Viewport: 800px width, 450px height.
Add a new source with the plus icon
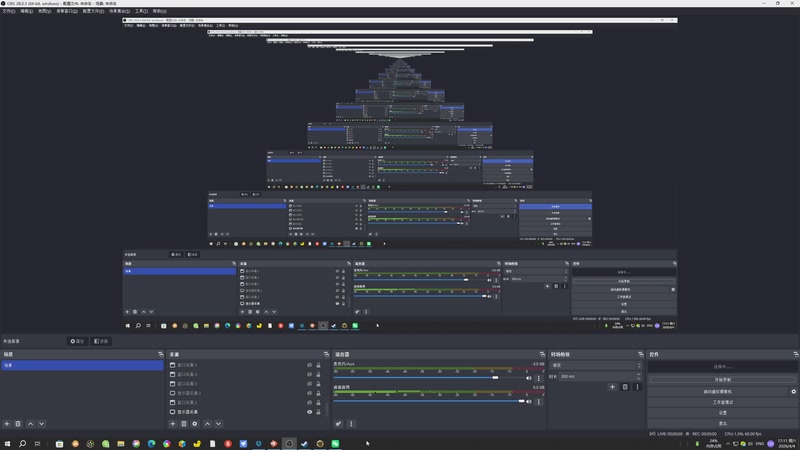[x=172, y=423]
